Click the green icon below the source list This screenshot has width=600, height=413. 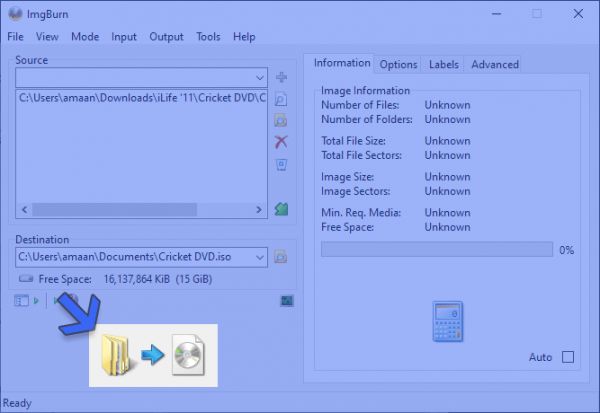[281, 209]
